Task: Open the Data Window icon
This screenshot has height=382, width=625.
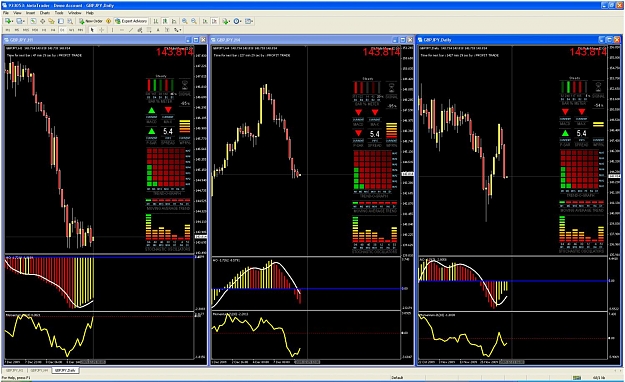Action: [43, 21]
